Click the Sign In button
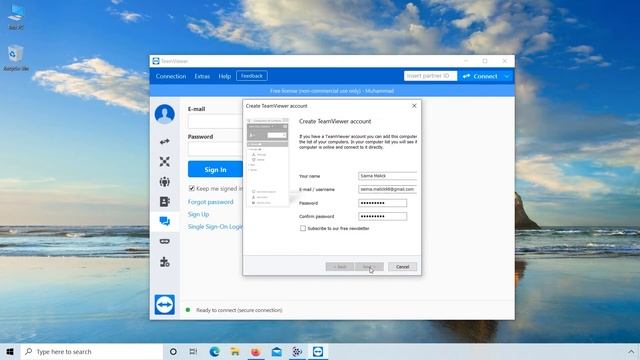This screenshot has height=360, width=640. click(x=215, y=169)
